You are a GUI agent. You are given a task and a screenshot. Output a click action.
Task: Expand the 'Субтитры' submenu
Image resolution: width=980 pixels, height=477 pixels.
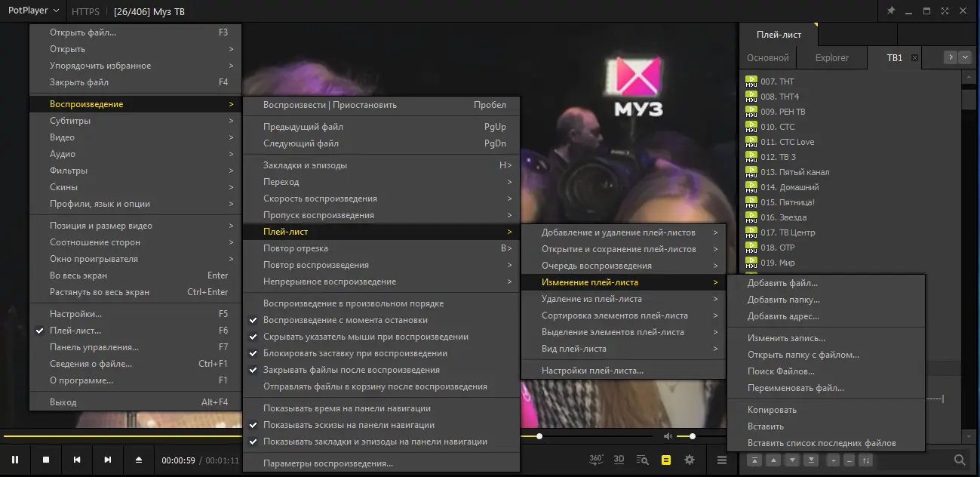click(x=136, y=121)
